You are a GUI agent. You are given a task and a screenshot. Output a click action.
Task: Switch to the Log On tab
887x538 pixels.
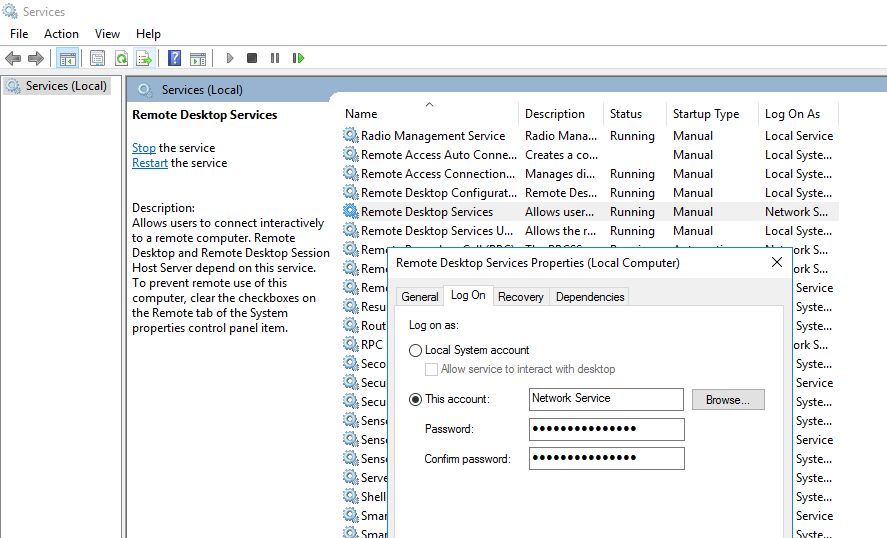(x=468, y=295)
